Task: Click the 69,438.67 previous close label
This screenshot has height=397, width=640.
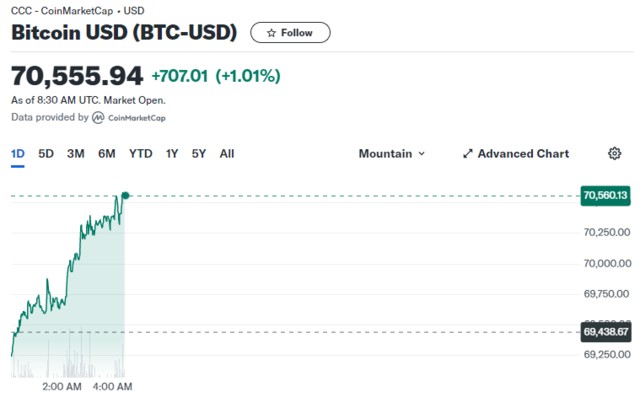Action: (606, 332)
